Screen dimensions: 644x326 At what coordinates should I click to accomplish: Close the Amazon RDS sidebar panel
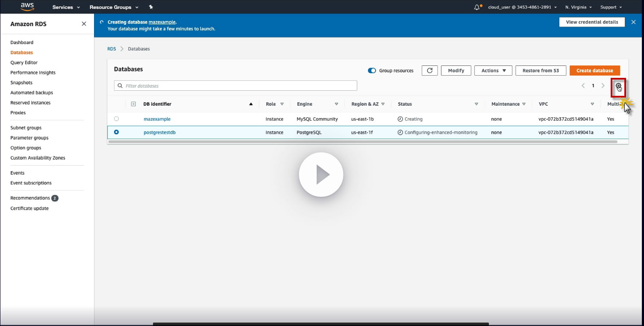(x=84, y=24)
